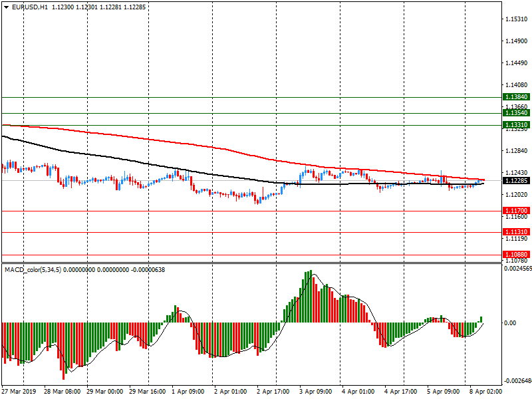This screenshot has height=399, width=532.
Task: Click the green 1.13840 price level label
Action: pos(516,97)
